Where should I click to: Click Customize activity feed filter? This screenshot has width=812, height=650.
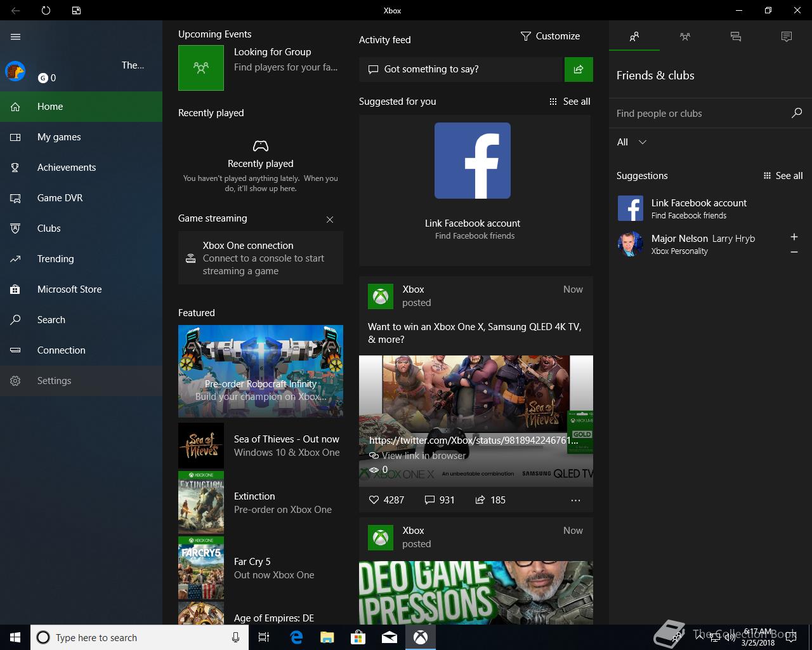point(550,36)
